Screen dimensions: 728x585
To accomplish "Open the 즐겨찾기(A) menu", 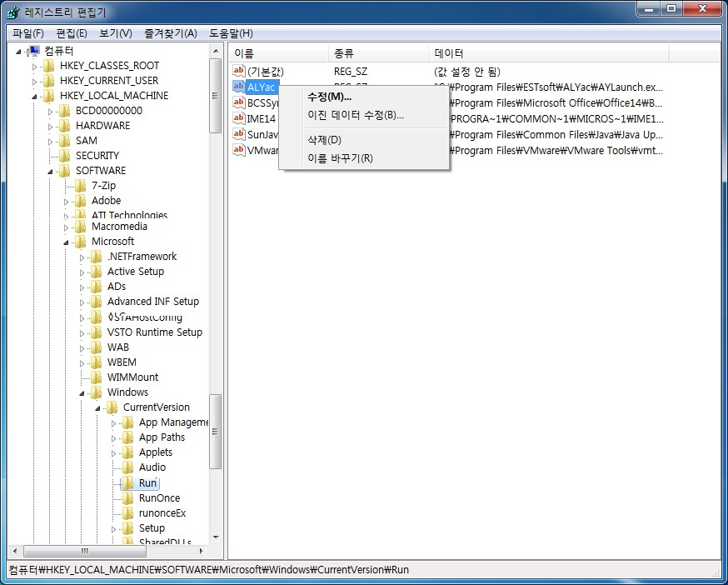I will (x=170, y=33).
